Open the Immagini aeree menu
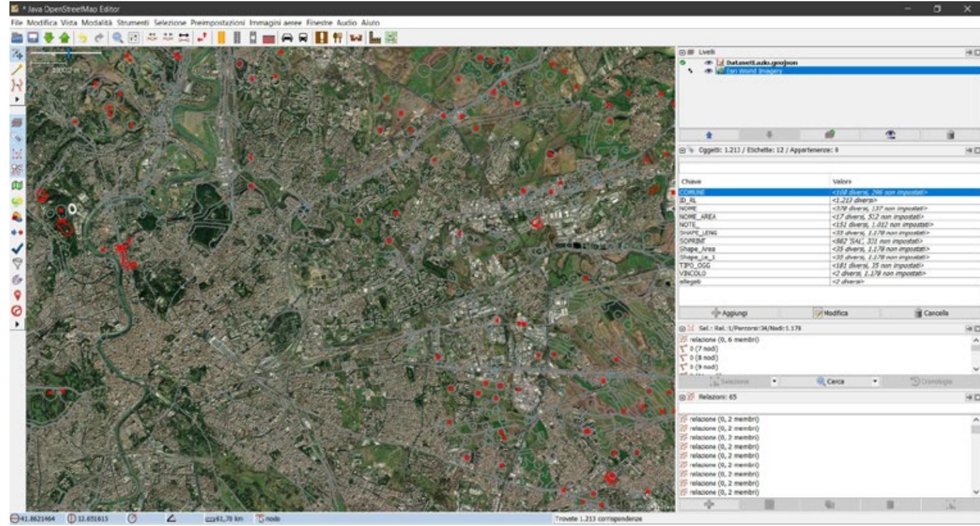 click(275, 22)
